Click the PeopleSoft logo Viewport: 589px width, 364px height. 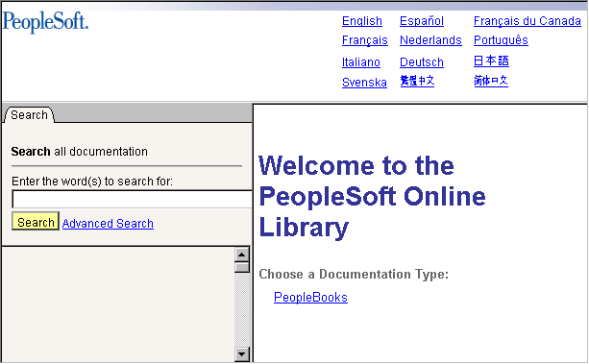45,22
